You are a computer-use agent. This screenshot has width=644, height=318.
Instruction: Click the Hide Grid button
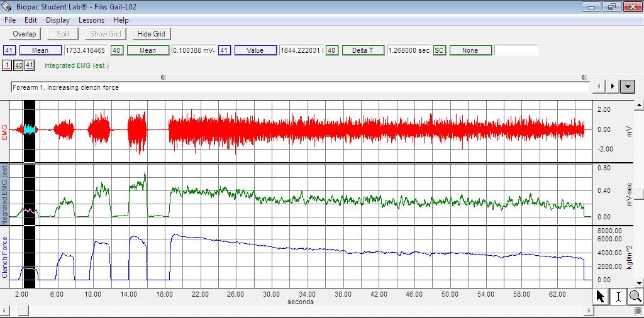[x=151, y=34]
